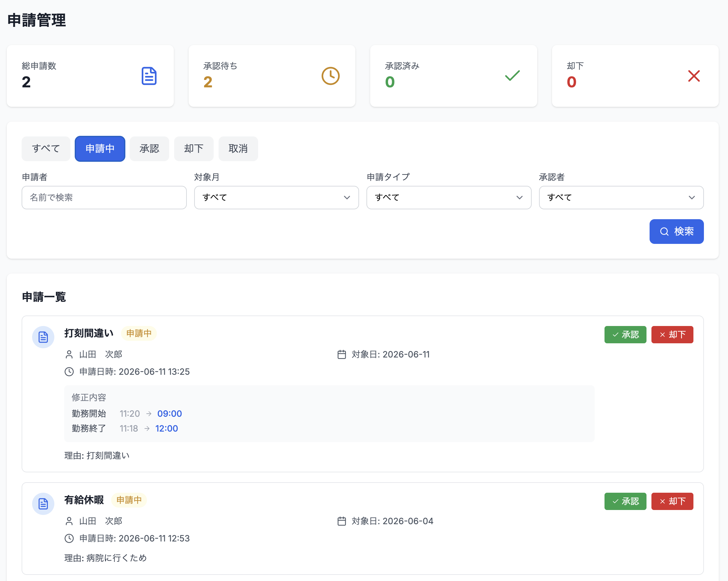Image resolution: width=728 pixels, height=581 pixels.
Task: Click the green checkmark icon in 承認済み card
Action: (x=512, y=76)
